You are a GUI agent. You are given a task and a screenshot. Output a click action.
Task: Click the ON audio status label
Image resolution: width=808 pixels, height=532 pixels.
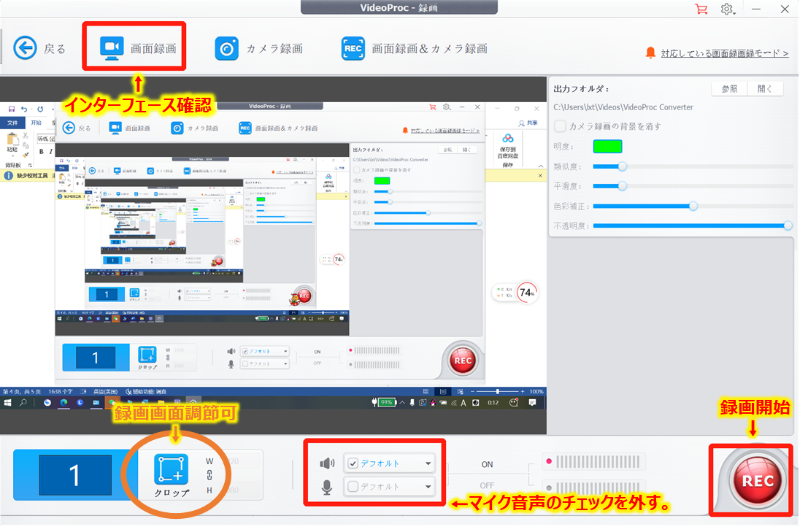[487, 465]
